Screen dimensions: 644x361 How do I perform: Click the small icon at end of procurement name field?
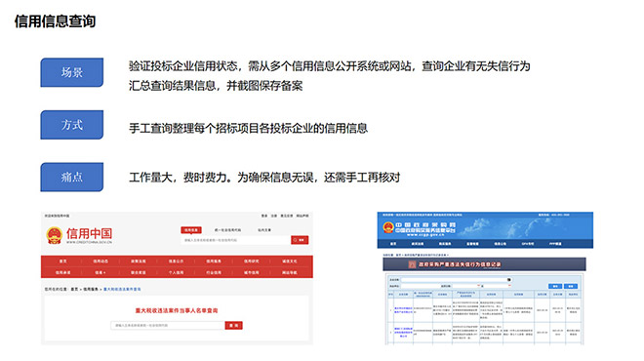(x=509, y=280)
